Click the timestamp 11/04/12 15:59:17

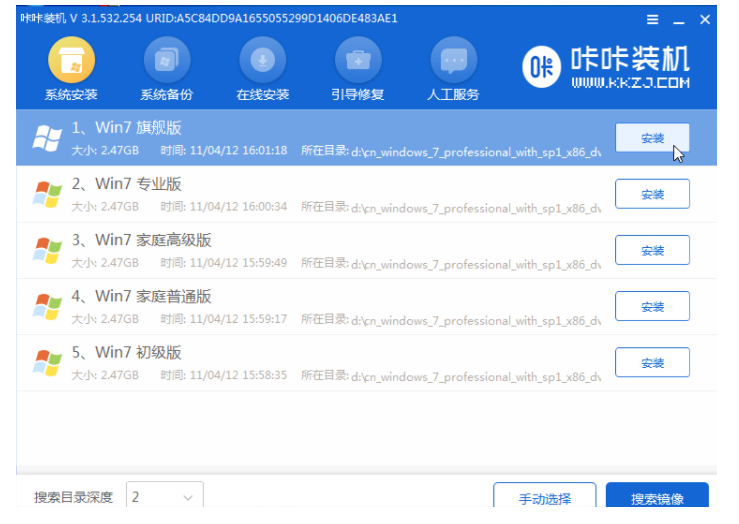[x=238, y=319]
